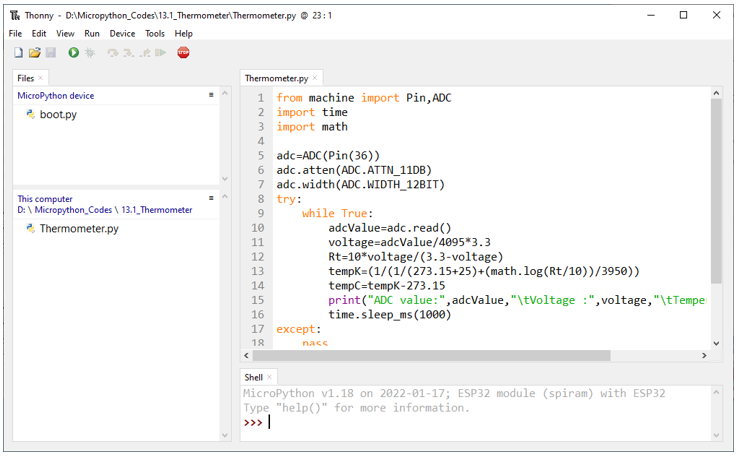This screenshot has width=738, height=456.
Task: Click the Debug current script bug icon
Action: [90, 53]
